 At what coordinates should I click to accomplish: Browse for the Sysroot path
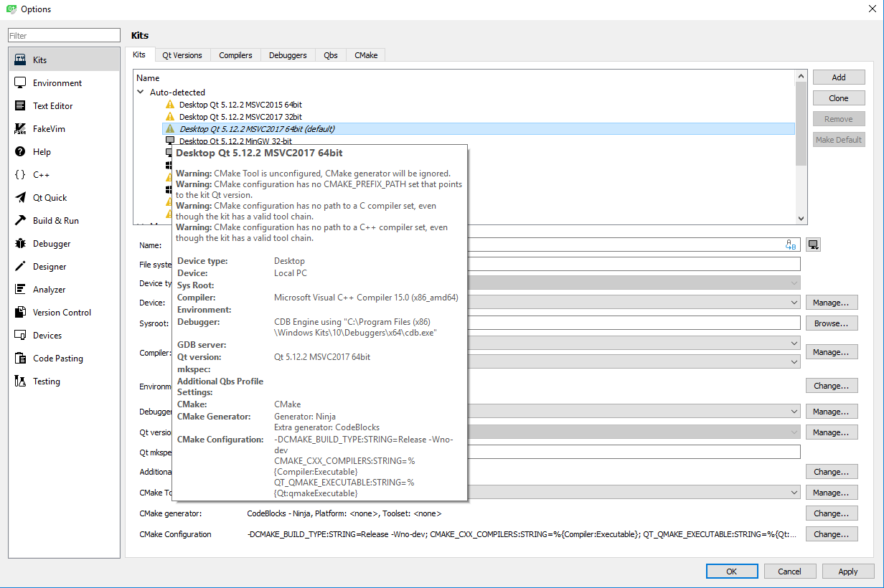point(832,323)
